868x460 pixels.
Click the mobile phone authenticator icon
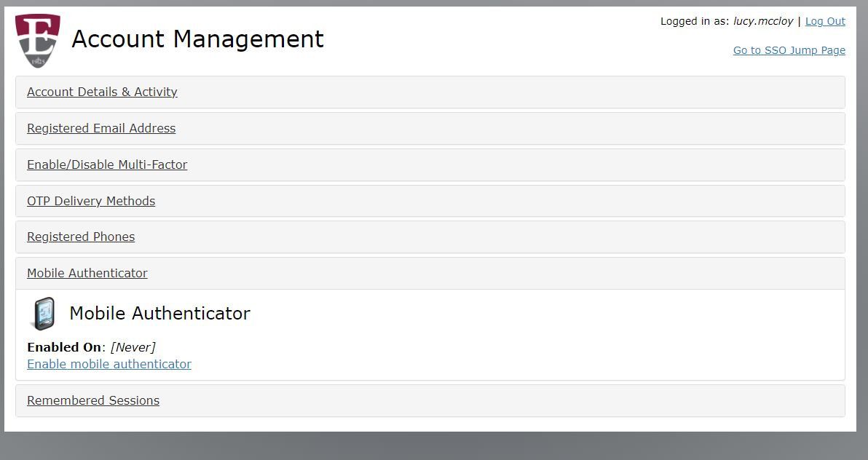click(x=44, y=313)
